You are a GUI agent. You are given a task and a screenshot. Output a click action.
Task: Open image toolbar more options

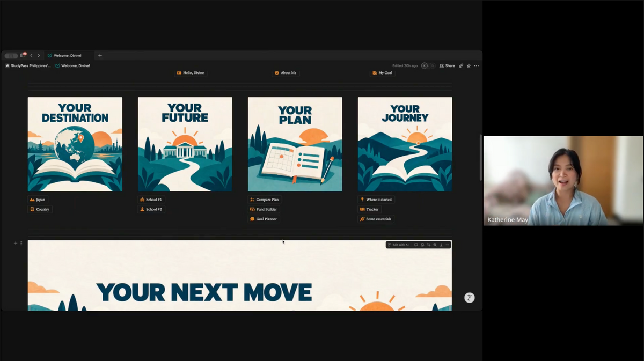[x=447, y=245]
